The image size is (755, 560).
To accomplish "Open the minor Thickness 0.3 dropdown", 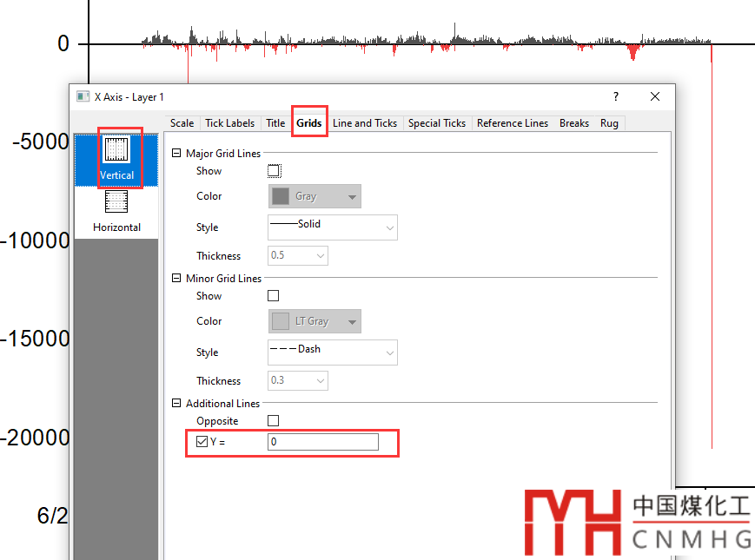I will point(298,380).
